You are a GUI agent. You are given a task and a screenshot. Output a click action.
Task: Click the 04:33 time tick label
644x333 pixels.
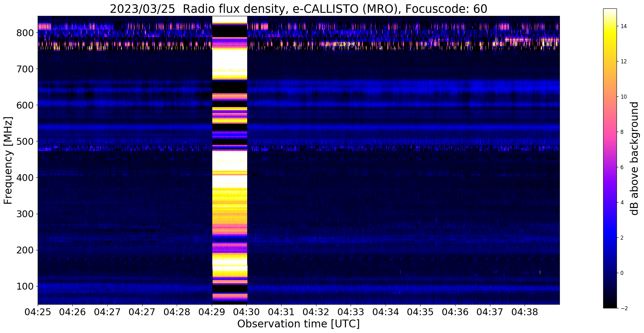click(351, 312)
